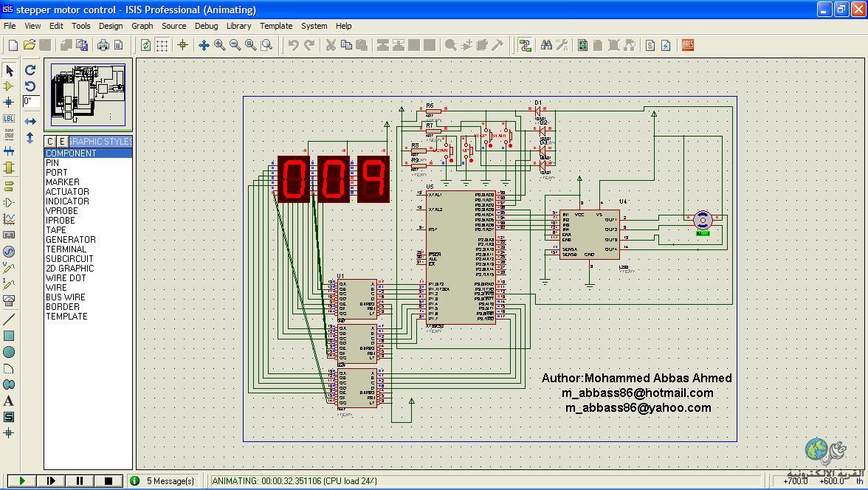Open the Template menu
Viewport: 868px width, 490px height.
click(x=276, y=26)
